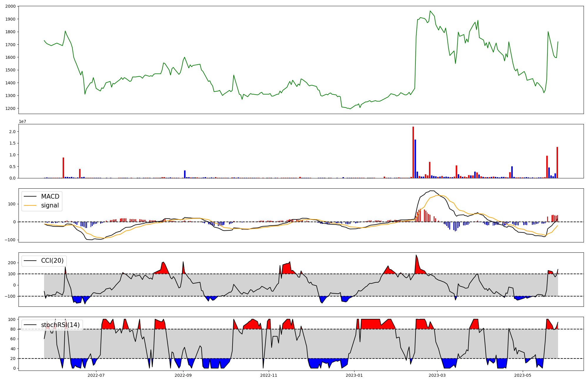This screenshot has width=588, height=382.
Task: Click the 2023-01 x-axis date label
Action: [354, 375]
